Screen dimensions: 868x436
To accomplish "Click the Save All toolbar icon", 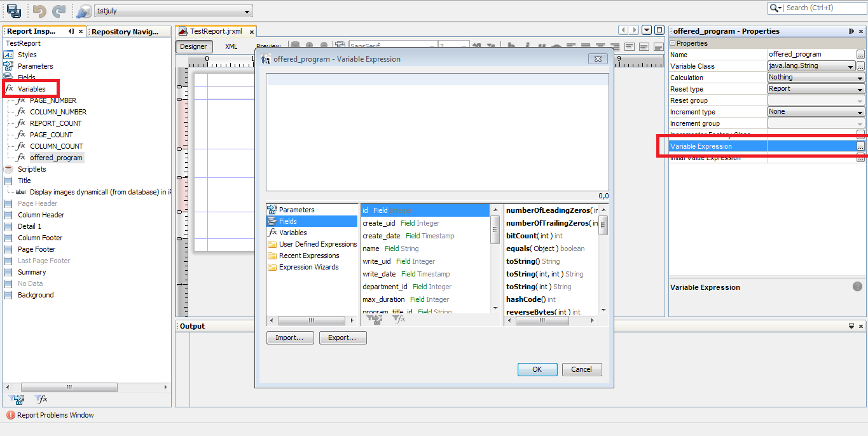I will click(x=13, y=11).
